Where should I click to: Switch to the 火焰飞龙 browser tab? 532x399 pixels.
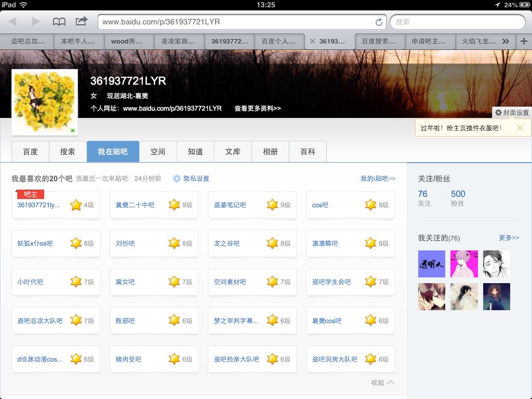tap(478, 42)
